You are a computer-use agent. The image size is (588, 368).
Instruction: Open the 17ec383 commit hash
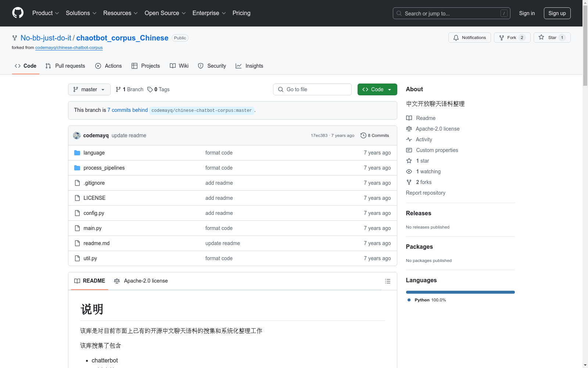point(319,135)
